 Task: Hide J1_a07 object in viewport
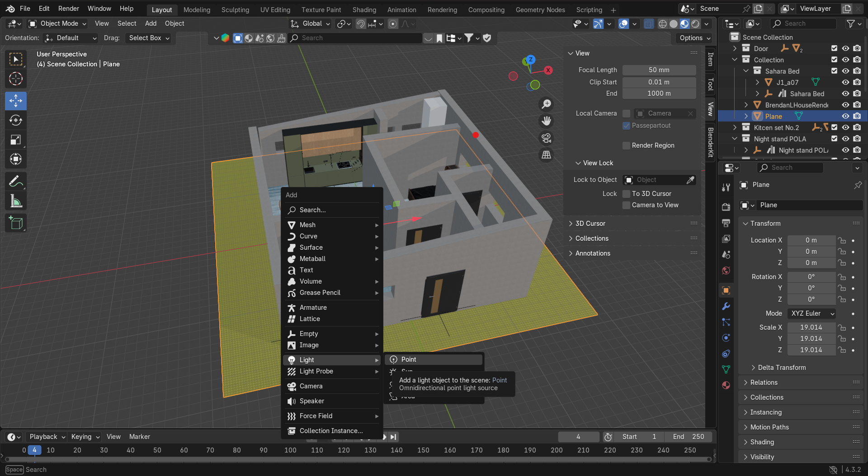(845, 82)
